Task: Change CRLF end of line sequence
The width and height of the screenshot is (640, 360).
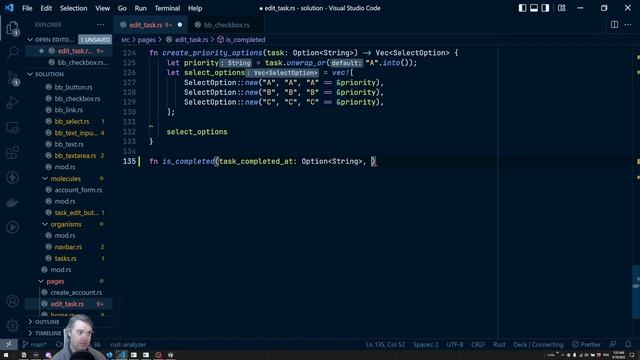Action: click(x=478, y=344)
